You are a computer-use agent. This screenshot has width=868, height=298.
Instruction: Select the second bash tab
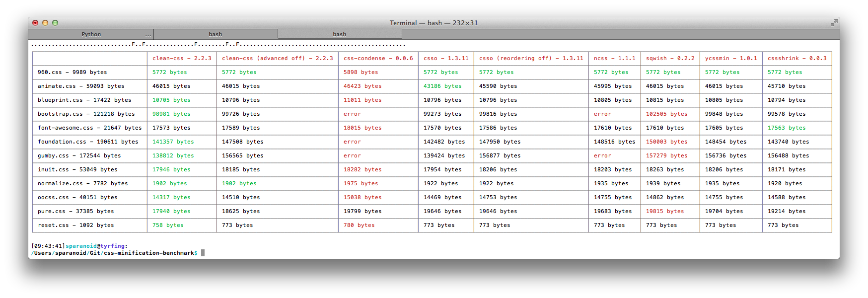pyautogui.click(x=340, y=34)
